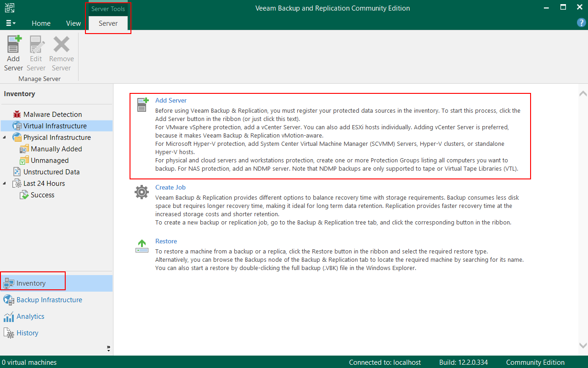The height and width of the screenshot is (368, 588).
Task: Click the Unstructured Data icon
Action: click(x=17, y=172)
